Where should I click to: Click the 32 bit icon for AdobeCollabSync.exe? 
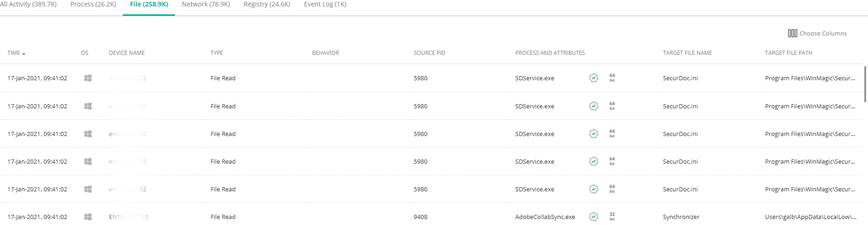point(612,216)
